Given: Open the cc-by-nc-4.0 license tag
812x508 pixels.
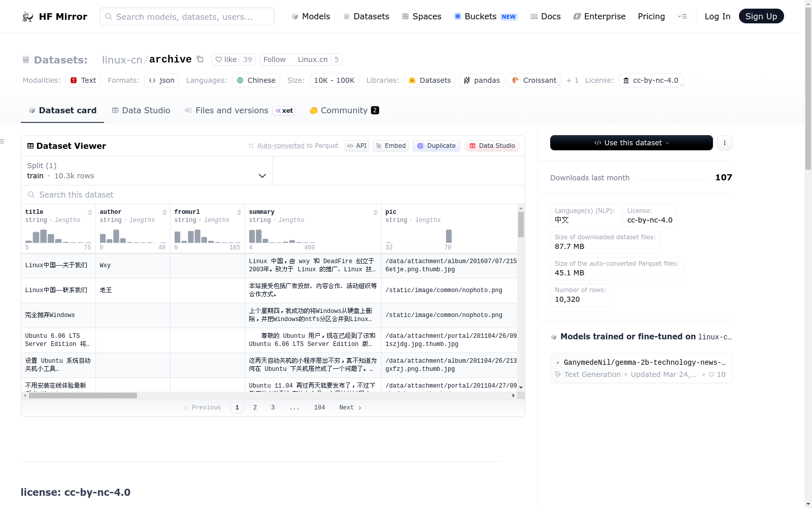Looking at the screenshot, I should [651, 80].
